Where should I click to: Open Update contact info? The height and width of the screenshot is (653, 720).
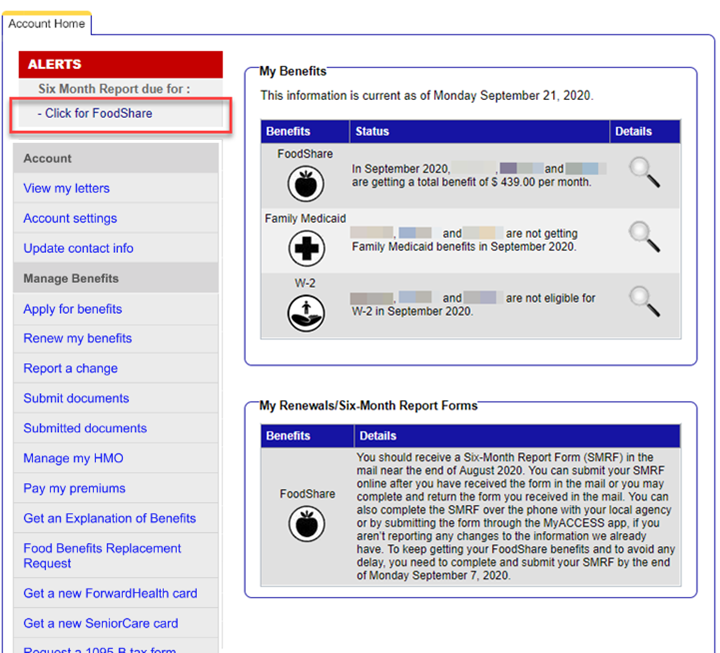[78, 248]
